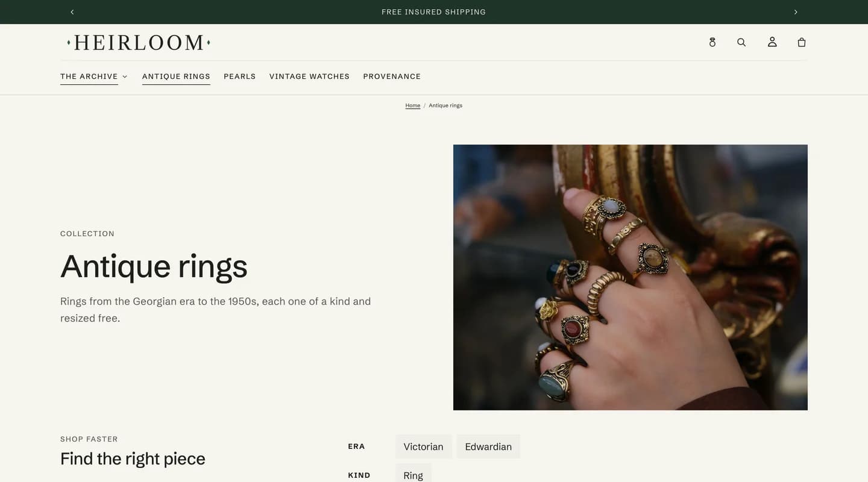
Task: Open the ring sizer icon in header
Action: click(712, 42)
